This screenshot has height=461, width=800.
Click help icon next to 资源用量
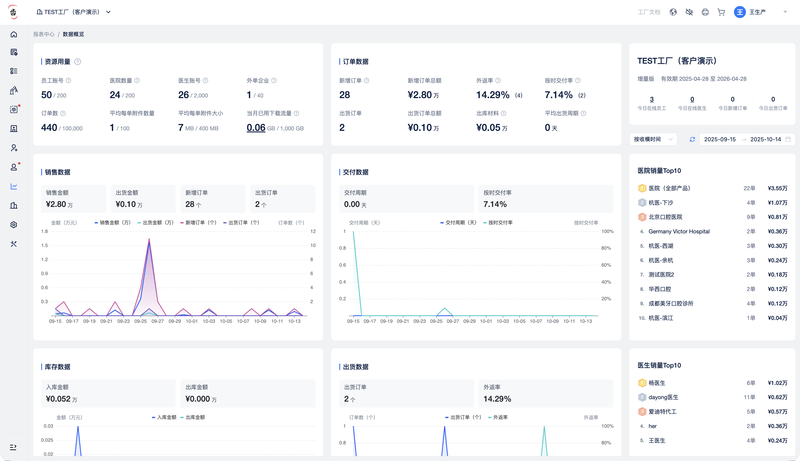click(x=78, y=61)
